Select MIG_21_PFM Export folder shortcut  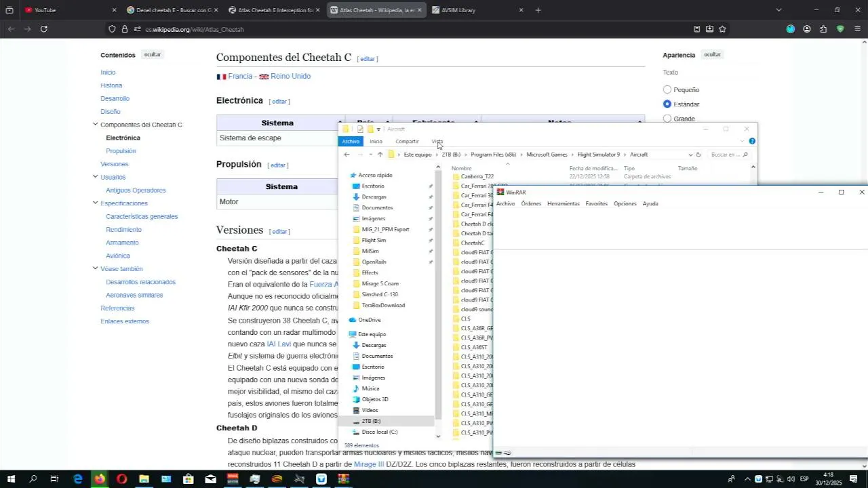[385, 229]
